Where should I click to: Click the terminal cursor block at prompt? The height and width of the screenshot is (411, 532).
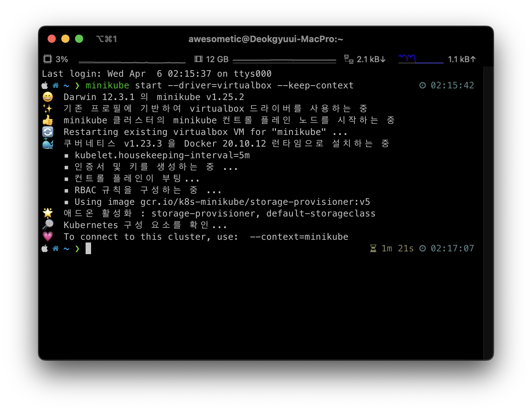pyautogui.click(x=88, y=248)
